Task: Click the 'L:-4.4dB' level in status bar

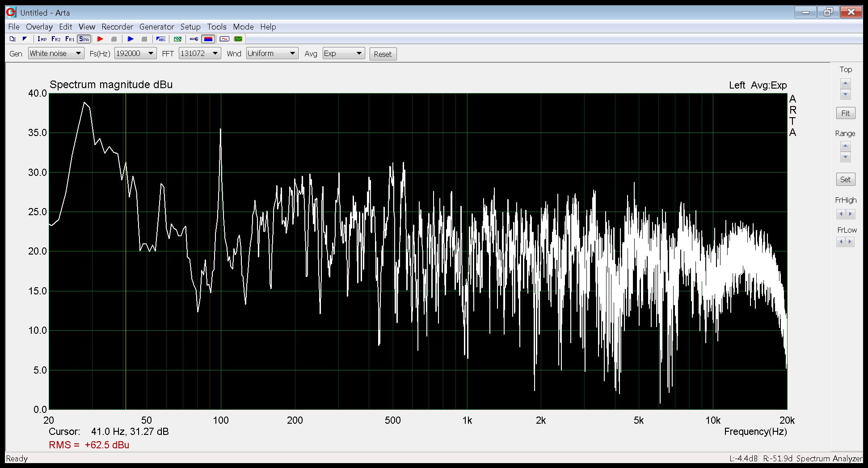Action: (x=743, y=459)
